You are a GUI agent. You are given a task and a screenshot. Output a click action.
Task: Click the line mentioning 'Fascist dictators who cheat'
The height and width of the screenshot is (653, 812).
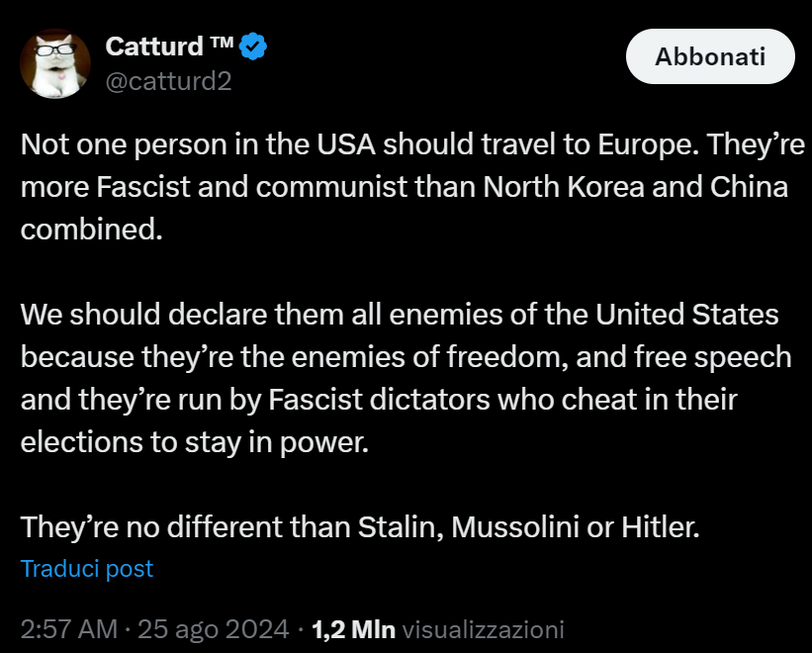click(x=379, y=400)
